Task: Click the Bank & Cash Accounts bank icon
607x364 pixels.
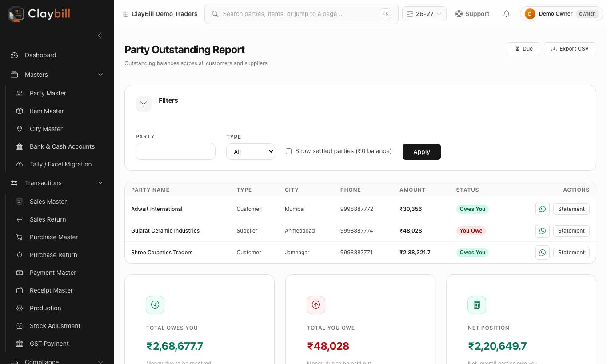Action: pyautogui.click(x=20, y=146)
